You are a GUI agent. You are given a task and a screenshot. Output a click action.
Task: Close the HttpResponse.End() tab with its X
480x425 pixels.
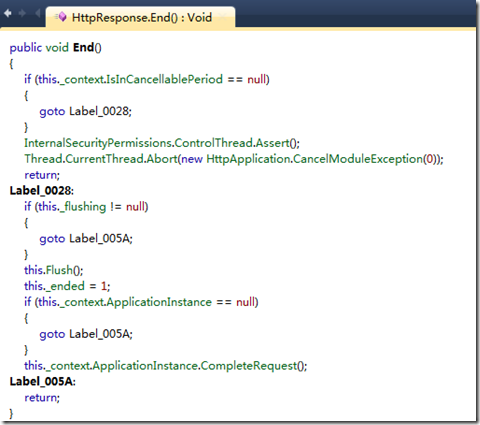tap(222, 17)
